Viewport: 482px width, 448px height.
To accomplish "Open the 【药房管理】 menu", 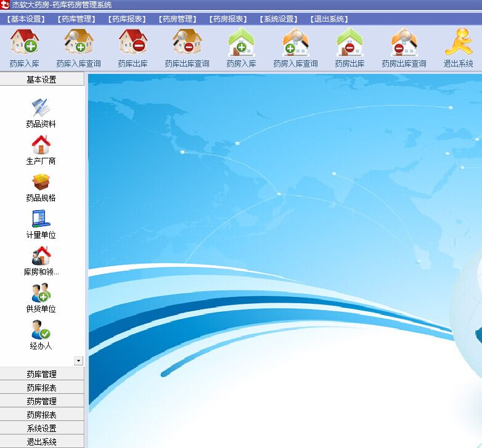I will (x=178, y=19).
